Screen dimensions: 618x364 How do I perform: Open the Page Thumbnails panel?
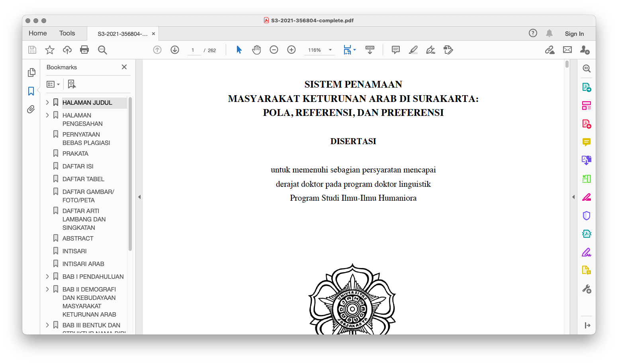coord(31,72)
